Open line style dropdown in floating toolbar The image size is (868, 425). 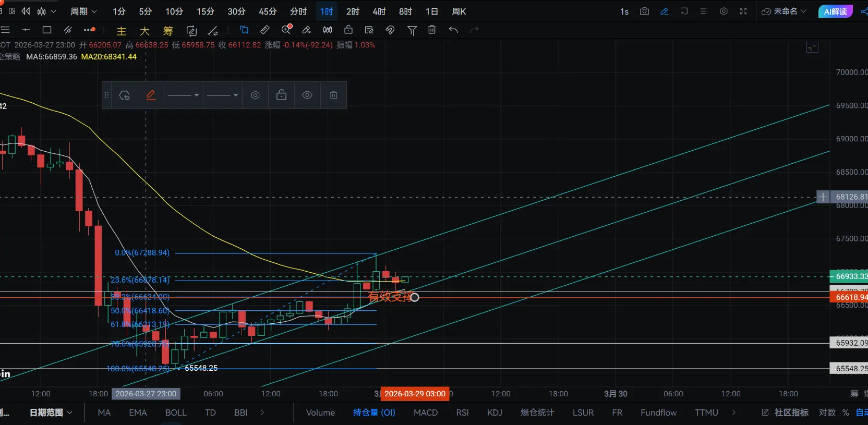222,95
